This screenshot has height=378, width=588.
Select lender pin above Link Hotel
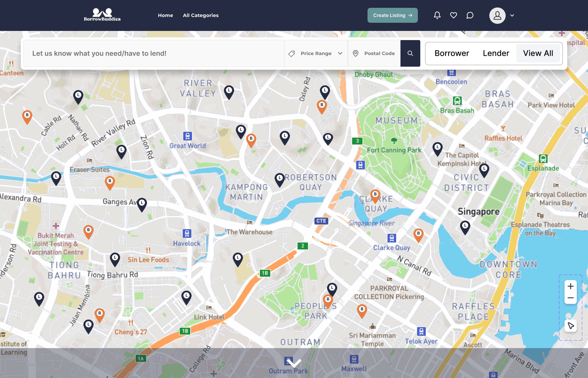tap(186, 298)
